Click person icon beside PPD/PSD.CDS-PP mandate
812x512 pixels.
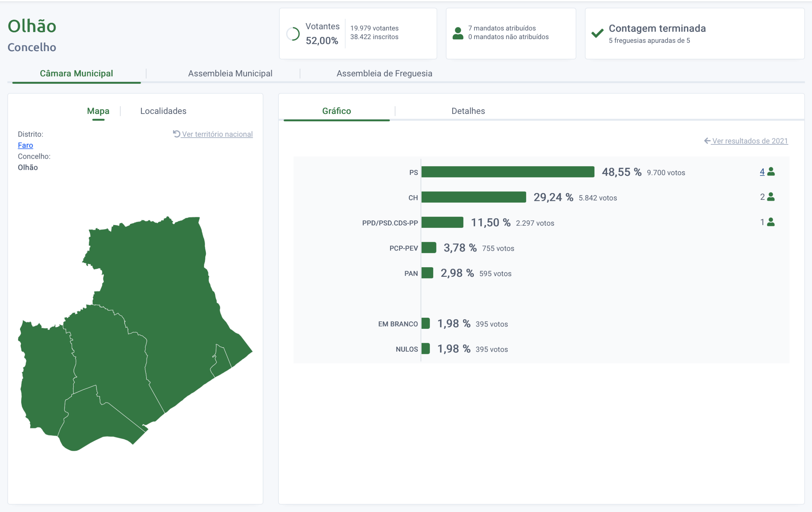[771, 222]
